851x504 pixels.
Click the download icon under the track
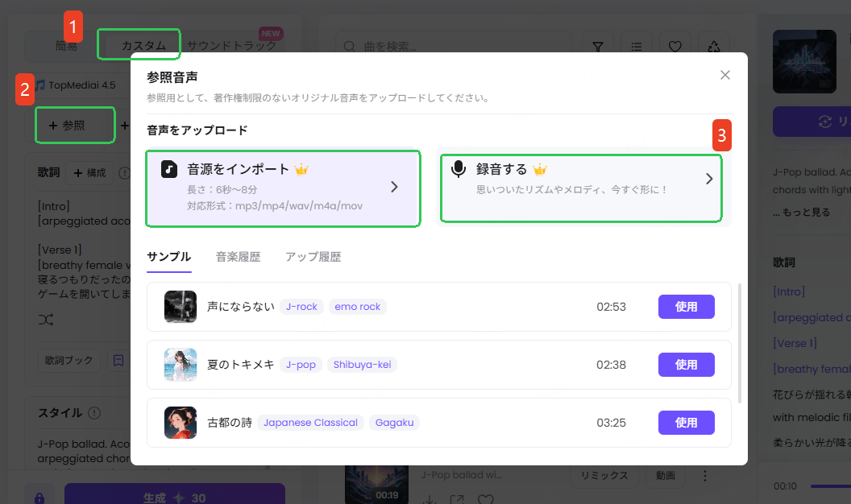430,499
